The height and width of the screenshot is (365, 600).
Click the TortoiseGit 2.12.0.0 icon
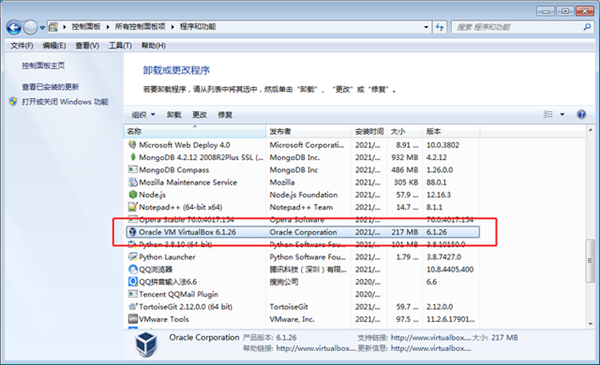[x=132, y=306]
